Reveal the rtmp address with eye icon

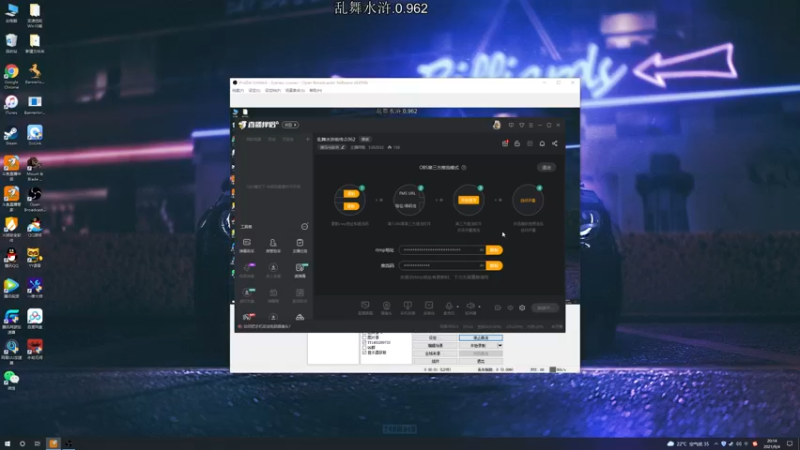click(x=481, y=250)
